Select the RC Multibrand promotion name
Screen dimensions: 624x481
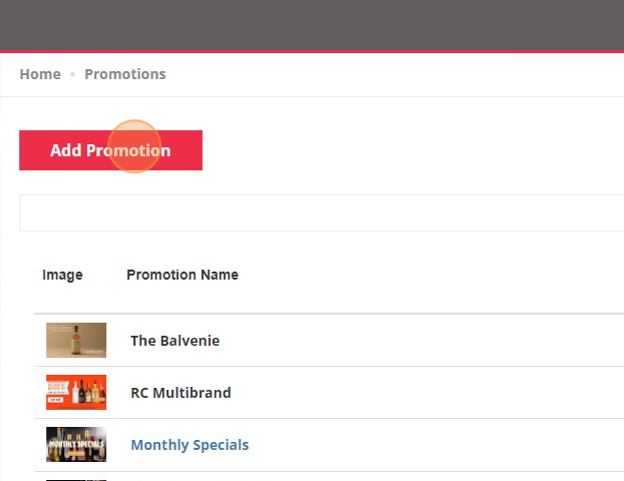[x=181, y=393]
